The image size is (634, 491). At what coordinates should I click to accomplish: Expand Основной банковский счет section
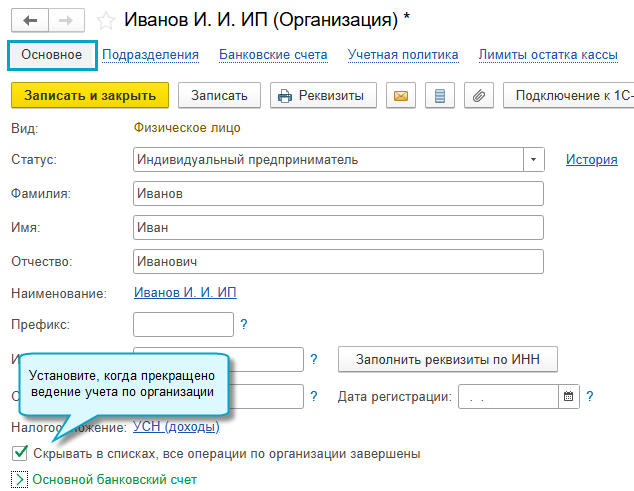point(20,480)
